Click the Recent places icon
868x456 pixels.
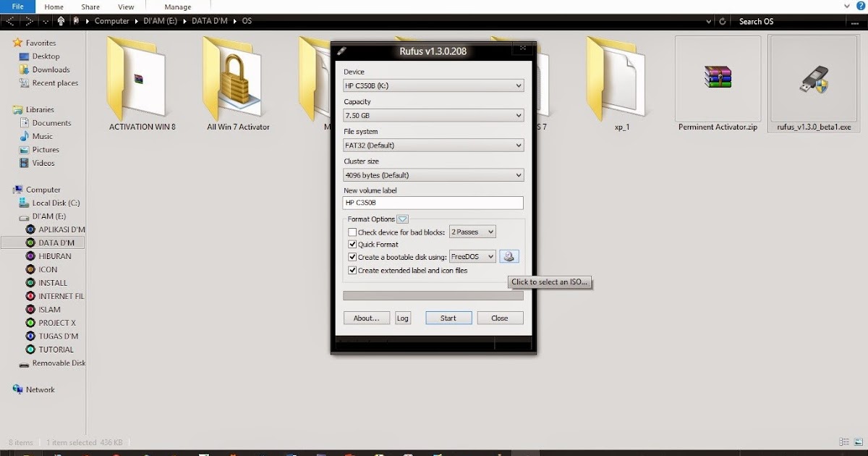click(25, 83)
